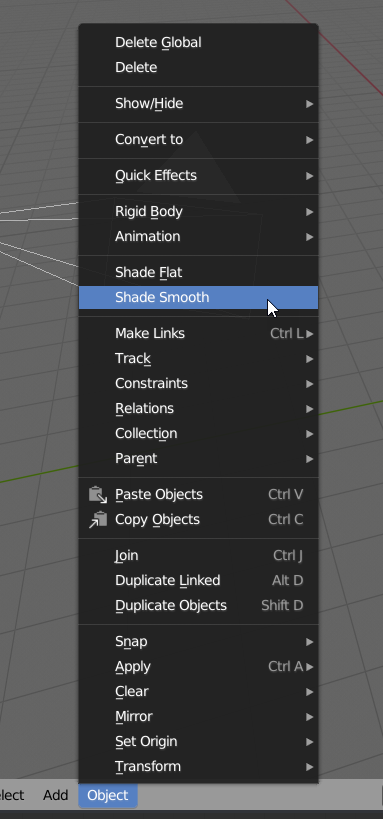Choose Join from the Object menu

198,555
